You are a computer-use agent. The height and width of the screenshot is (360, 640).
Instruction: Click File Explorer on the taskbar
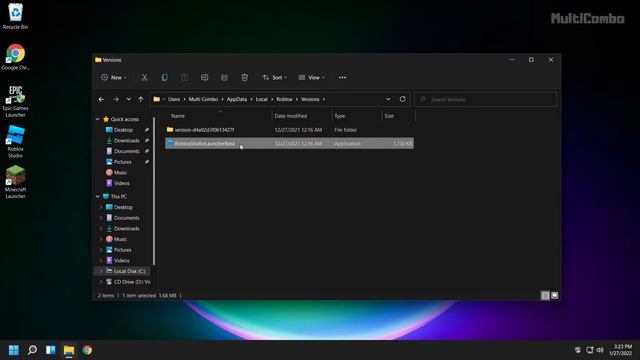69,350
